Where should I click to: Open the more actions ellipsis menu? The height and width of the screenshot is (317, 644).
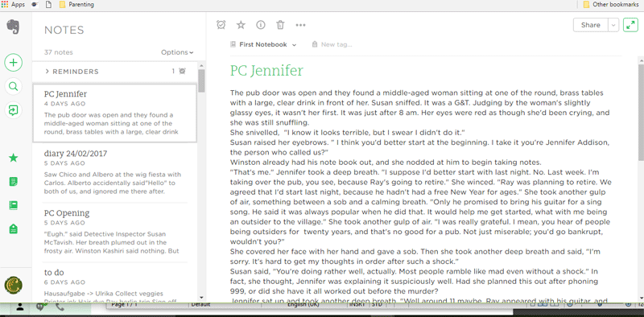pyautogui.click(x=300, y=25)
